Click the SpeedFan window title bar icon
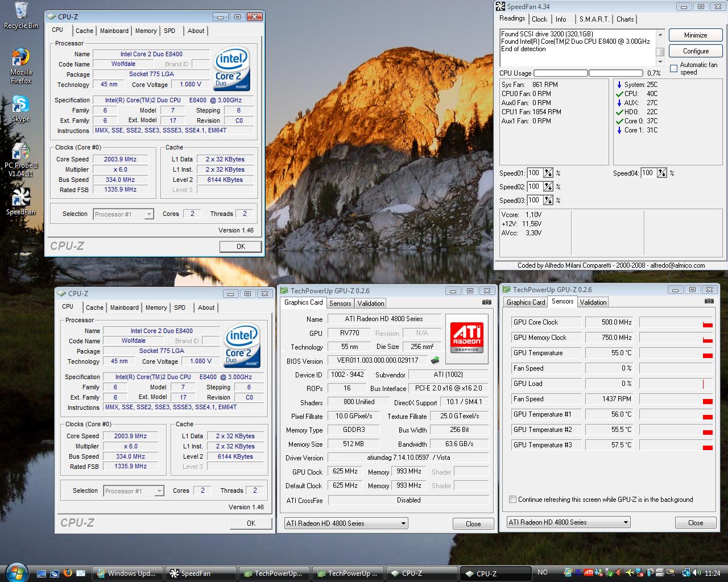Screen dimensions: 728x582 (x=500, y=7)
